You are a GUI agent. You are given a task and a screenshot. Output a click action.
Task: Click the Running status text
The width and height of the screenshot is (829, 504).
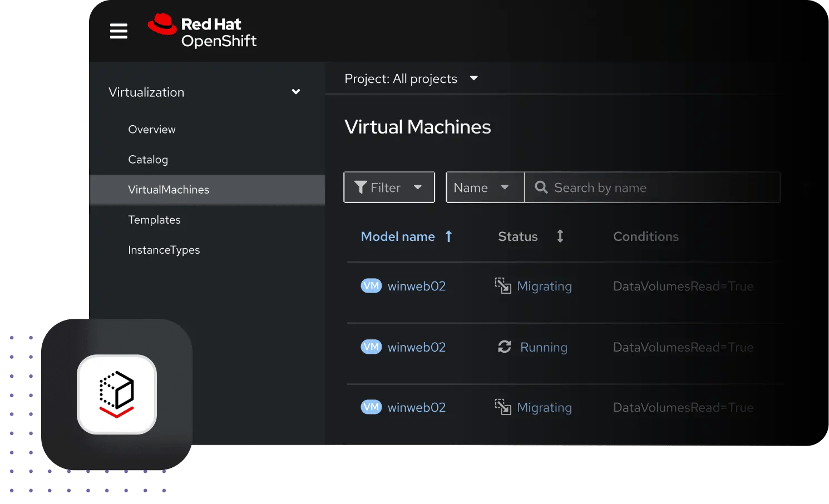[x=544, y=347]
